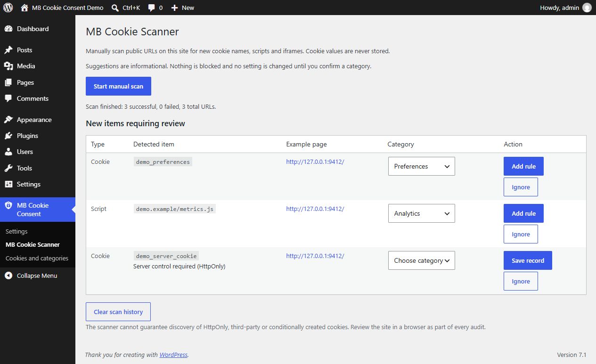Viewport: 596px width, 364px height.
Task: Click Howdy, admin account text
Action: (x=560, y=8)
